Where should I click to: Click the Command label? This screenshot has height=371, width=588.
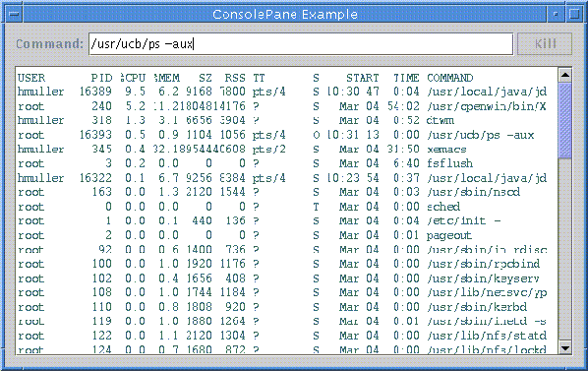click(49, 44)
